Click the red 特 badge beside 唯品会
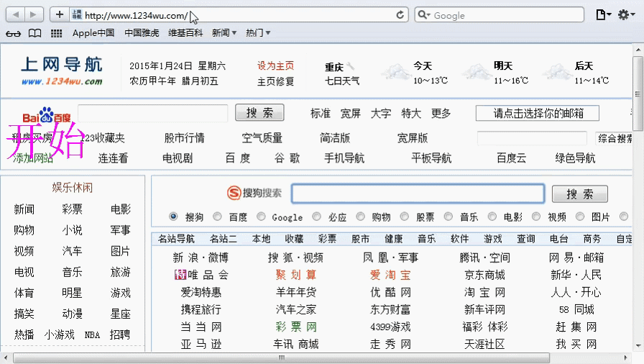Viewport: 644px width, 364px height. pyautogui.click(x=180, y=274)
